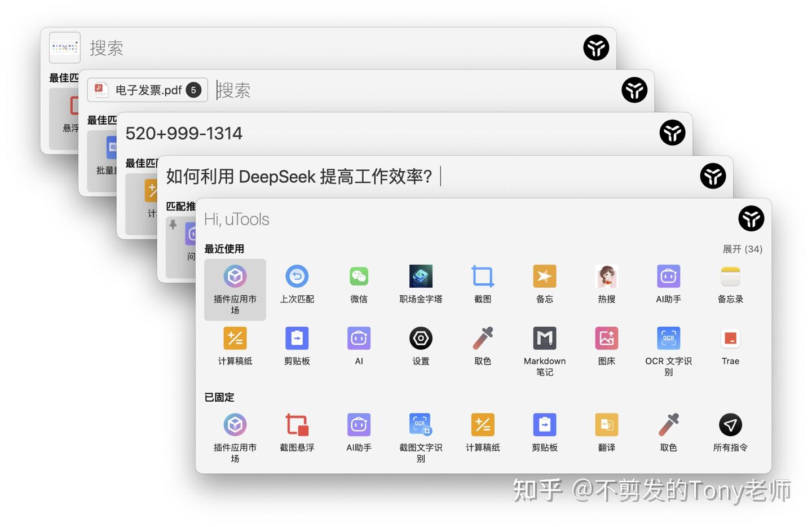Open the 计算稿纸 calculator pad
This screenshot has width=812, height=527.
[235, 338]
